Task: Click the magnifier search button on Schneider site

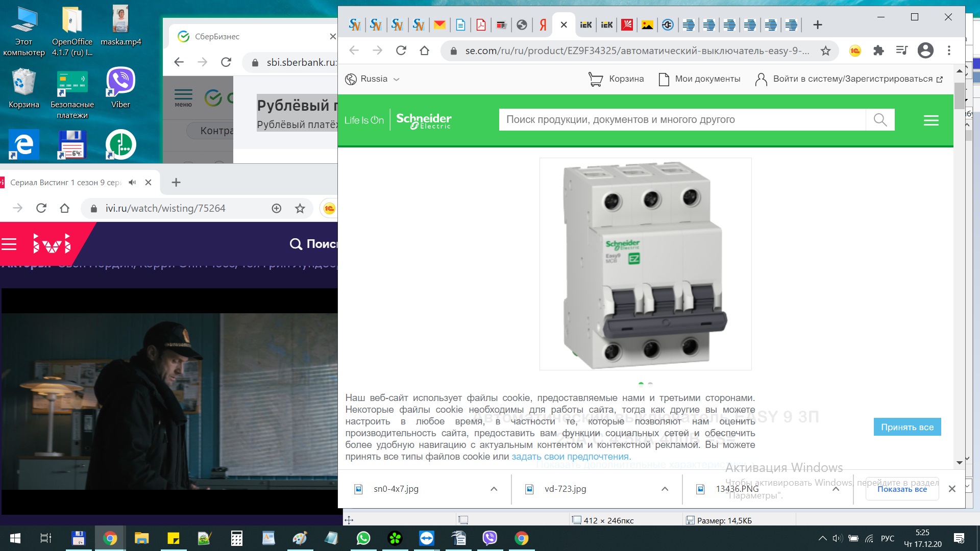Action: tap(880, 120)
